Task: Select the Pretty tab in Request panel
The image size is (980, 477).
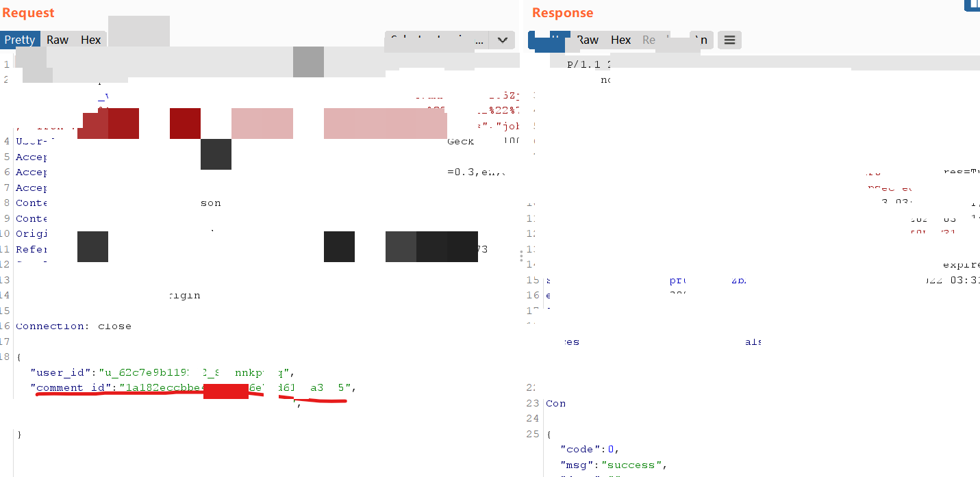Action: tap(20, 40)
